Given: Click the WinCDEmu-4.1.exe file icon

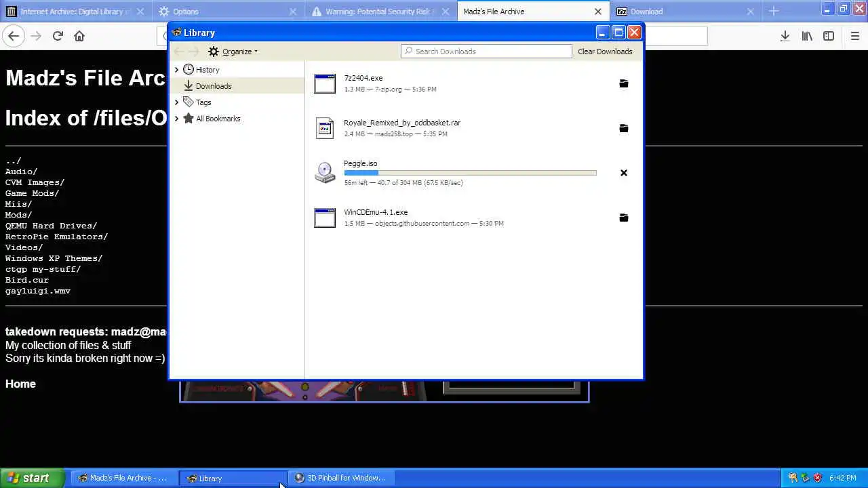Looking at the screenshot, I should pos(325,218).
